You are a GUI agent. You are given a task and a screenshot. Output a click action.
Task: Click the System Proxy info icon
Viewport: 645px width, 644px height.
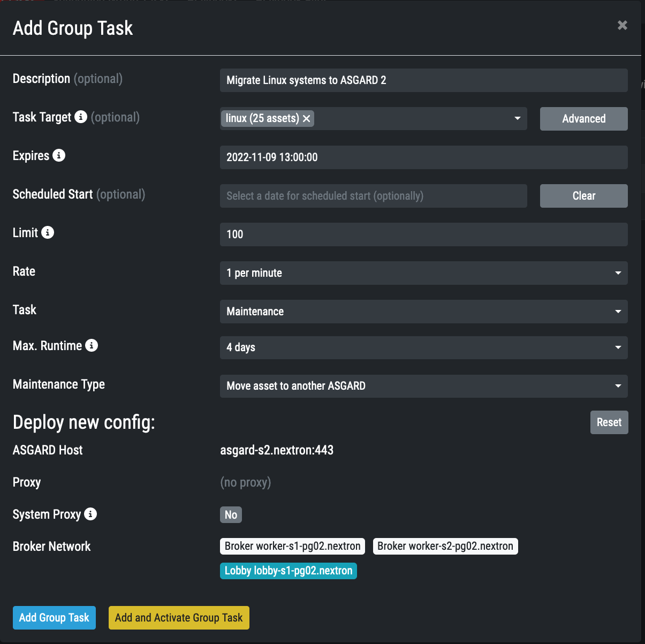(90, 514)
